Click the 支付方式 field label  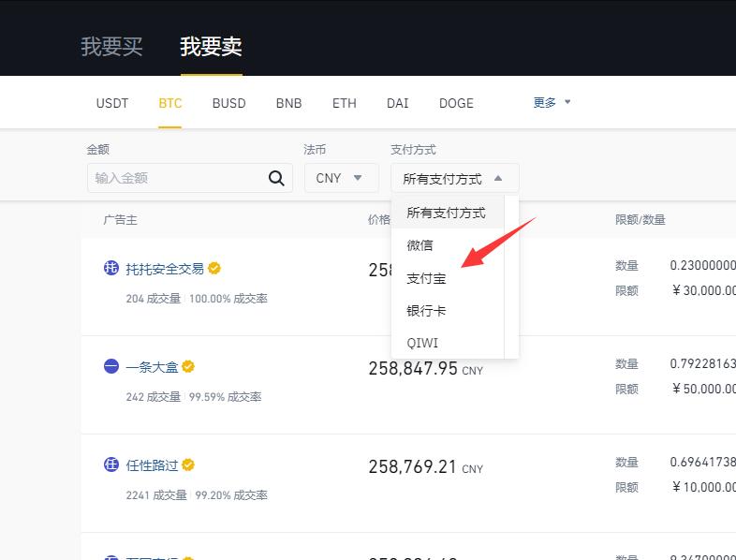414,150
